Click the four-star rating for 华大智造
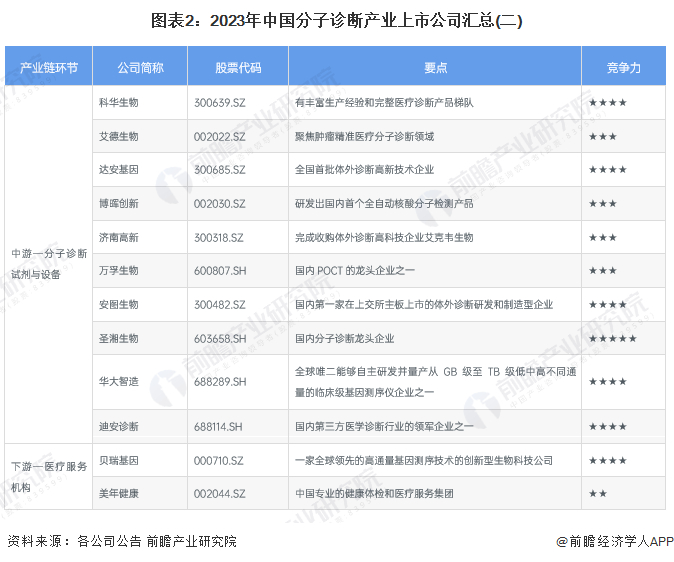The width and height of the screenshot is (674, 562). tap(608, 381)
